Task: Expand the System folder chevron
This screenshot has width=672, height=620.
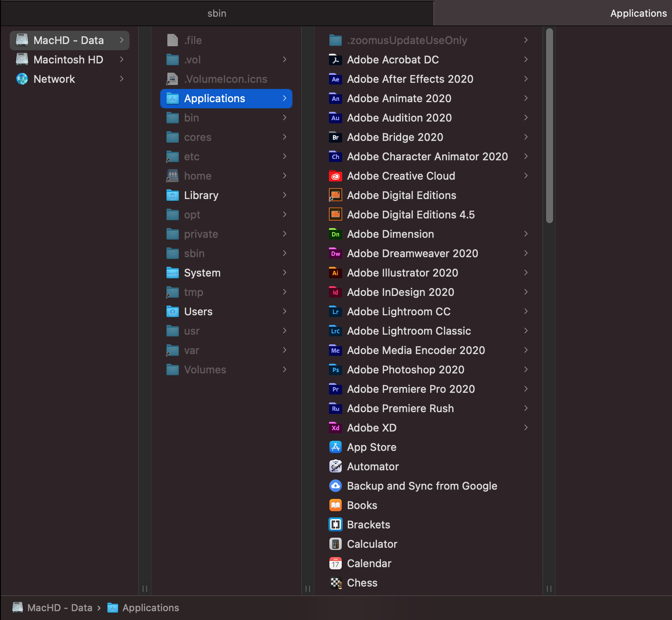Action: 285,273
